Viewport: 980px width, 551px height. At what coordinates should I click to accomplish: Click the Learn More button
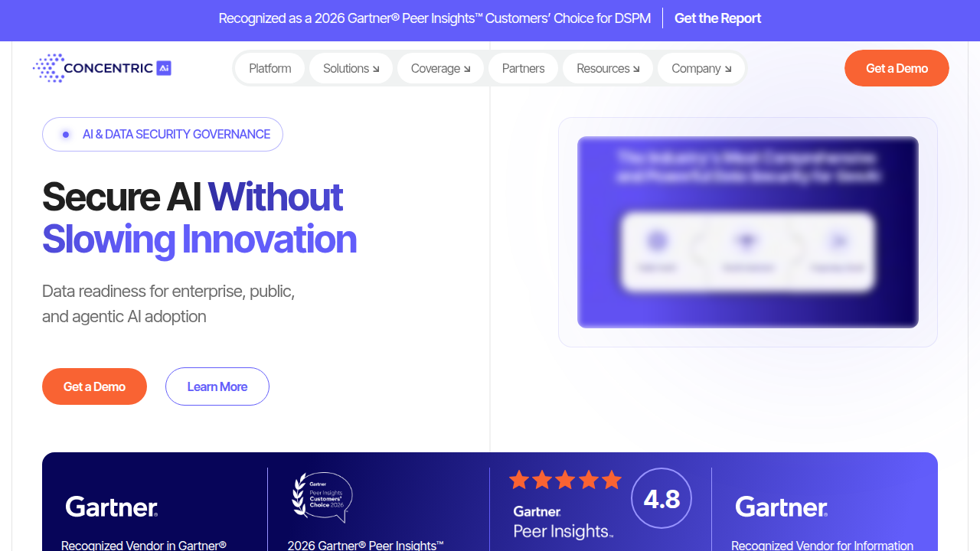[x=217, y=386]
